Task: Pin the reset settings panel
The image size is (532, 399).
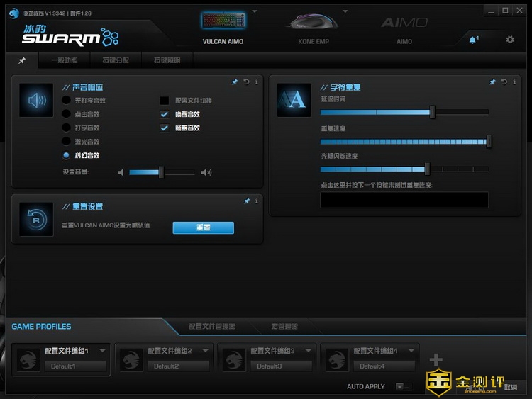Action: pyautogui.click(x=247, y=201)
